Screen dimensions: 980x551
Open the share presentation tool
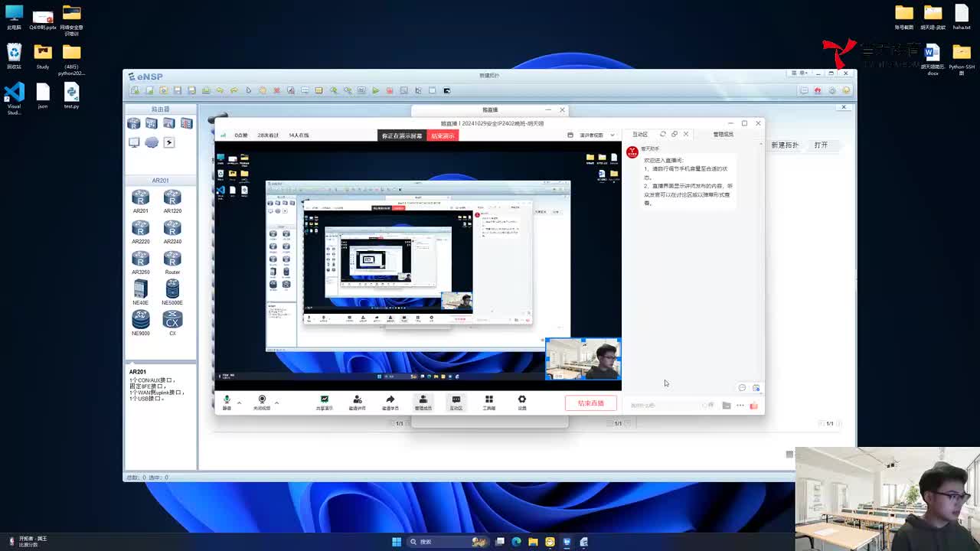click(325, 403)
